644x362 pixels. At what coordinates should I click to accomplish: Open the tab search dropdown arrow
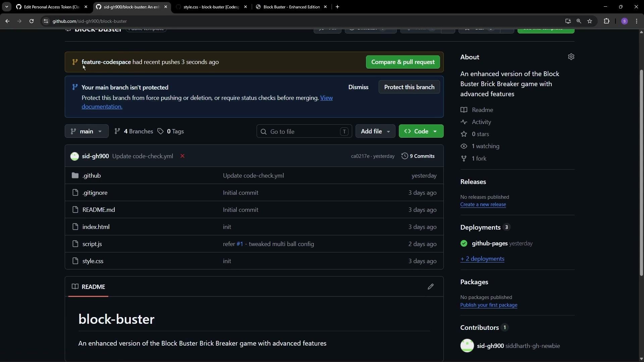(6, 7)
